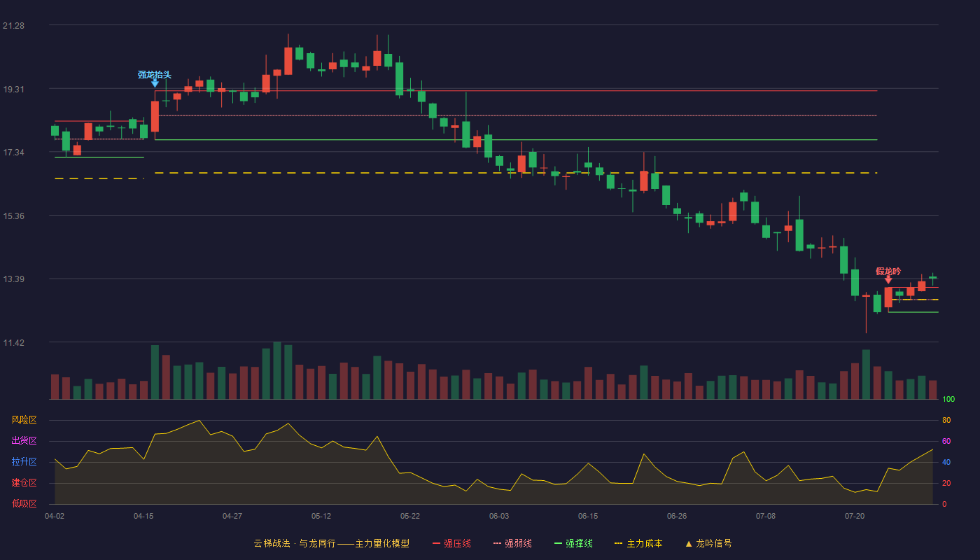Click the 05-12 date label
Screen dimensions: 980x560
(321, 516)
